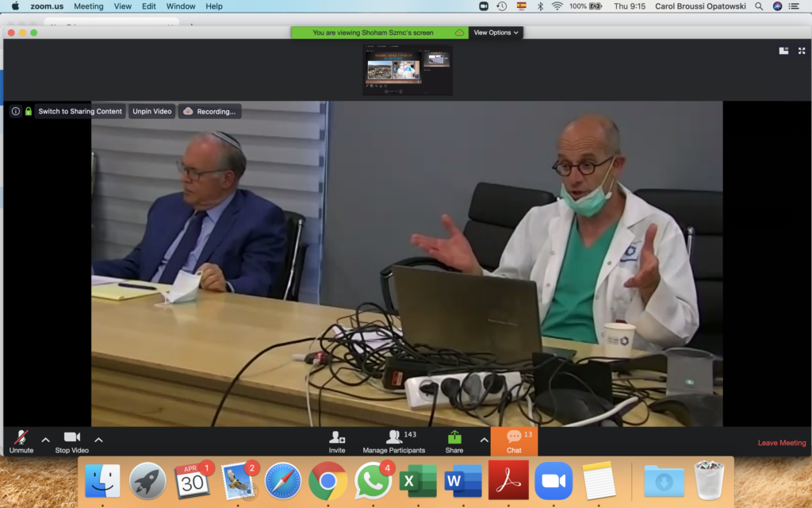Open the Window menu
812x508 pixels.
pos(181,6)
